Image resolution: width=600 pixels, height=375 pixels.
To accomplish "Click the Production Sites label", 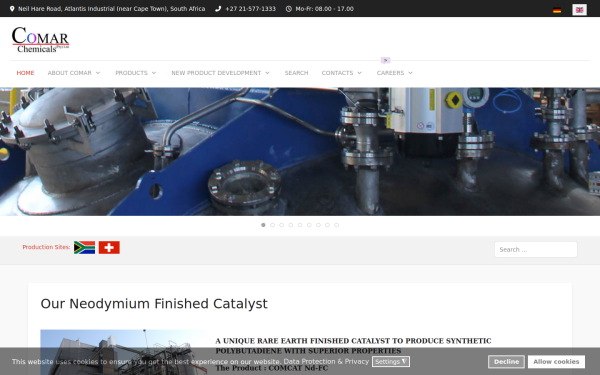I will pos(46,247).
